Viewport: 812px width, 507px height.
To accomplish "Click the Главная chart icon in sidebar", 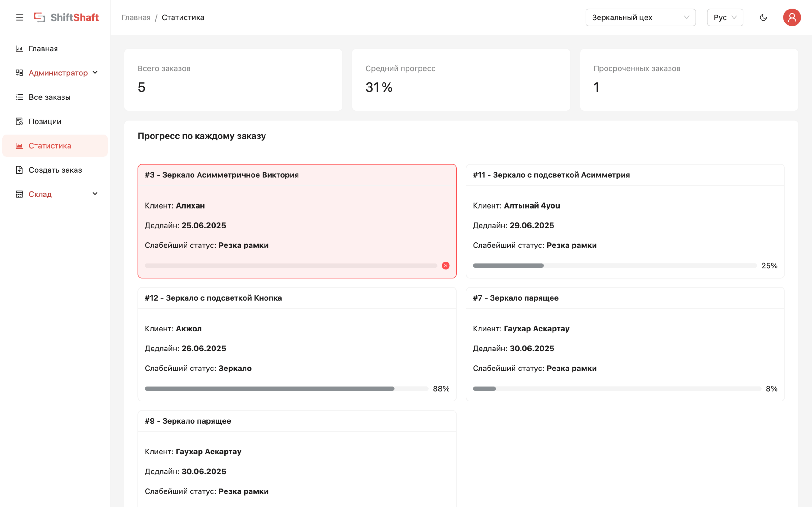I will click(19, 48).
